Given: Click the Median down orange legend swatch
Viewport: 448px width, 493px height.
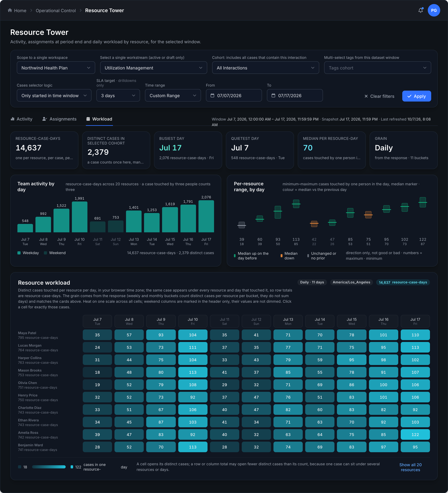Looking at the screenshot, I should pyautogui.click(x=281, y=256).
